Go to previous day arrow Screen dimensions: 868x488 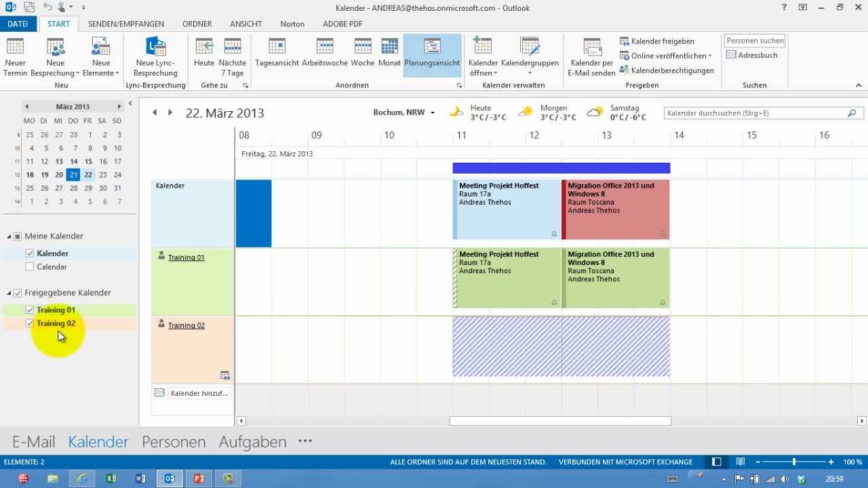pyautogui.click(x=155, y=113)
